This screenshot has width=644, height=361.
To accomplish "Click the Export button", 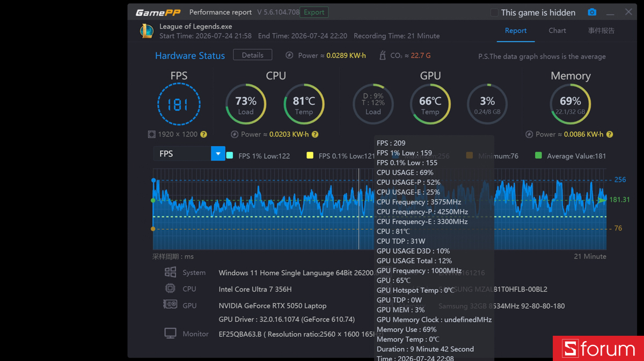I will point(314,12).
